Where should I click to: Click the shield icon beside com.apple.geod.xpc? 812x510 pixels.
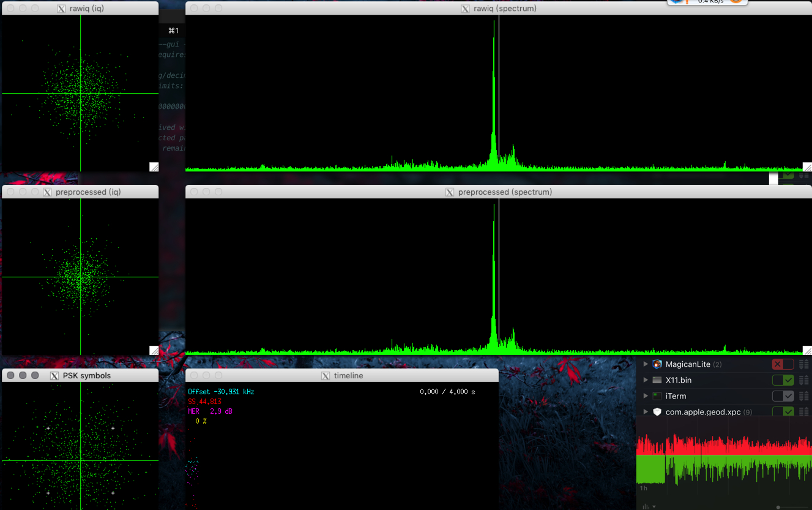pyautogui.click(x=657, y=411)
